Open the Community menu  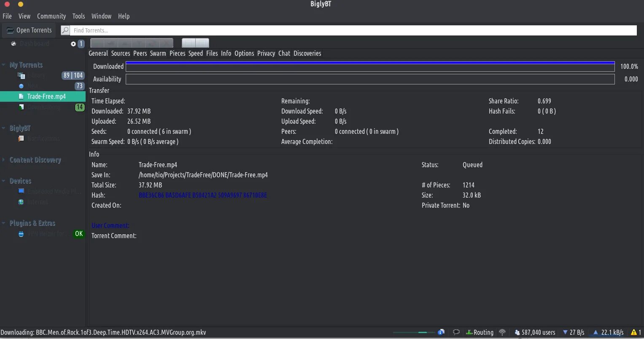coord(51,16)
